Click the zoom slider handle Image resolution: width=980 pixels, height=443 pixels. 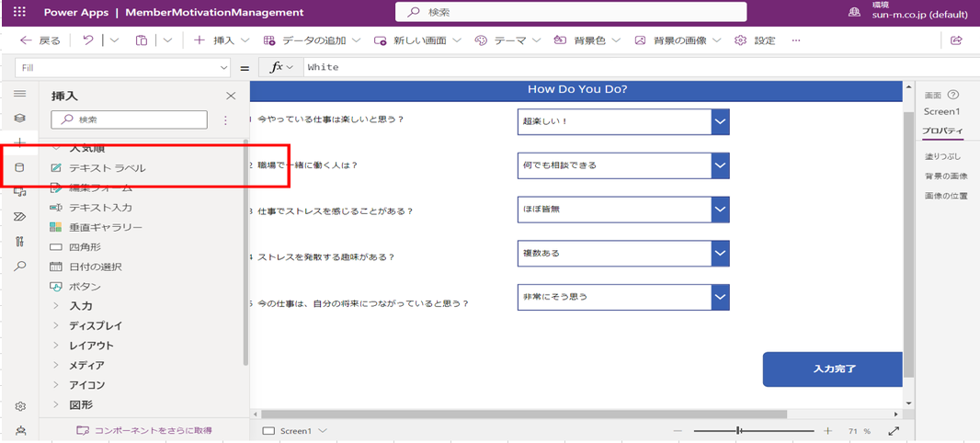[x=739, y=430]
